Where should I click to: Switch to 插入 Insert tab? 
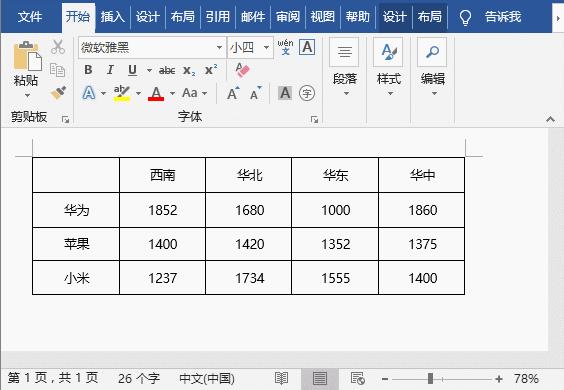coord(113,17)
